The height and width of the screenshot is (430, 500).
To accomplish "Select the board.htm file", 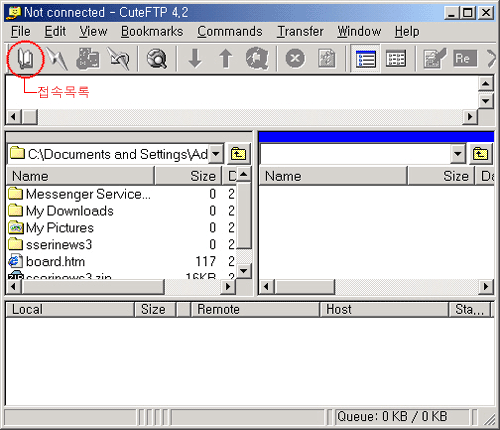I will [x=47, y=262].
